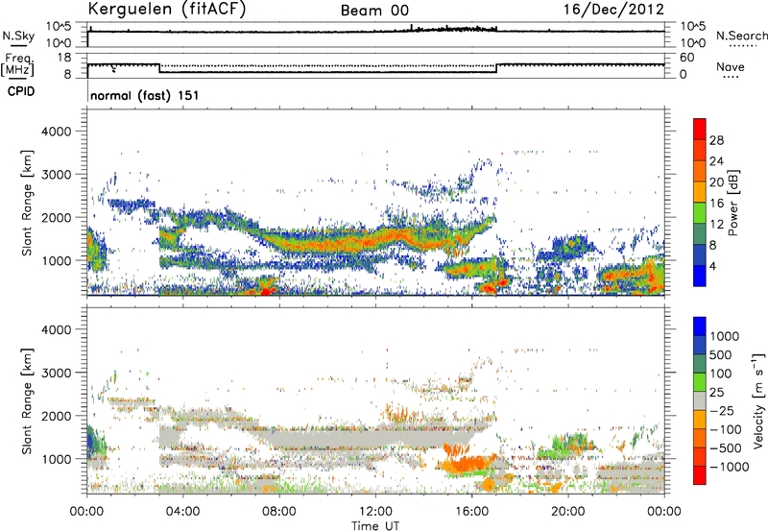Image resolution: width=768 pixels, height=532 pixels.
Task: Pick the bottom blue Power segment below 4
Action: pos(700,276)
